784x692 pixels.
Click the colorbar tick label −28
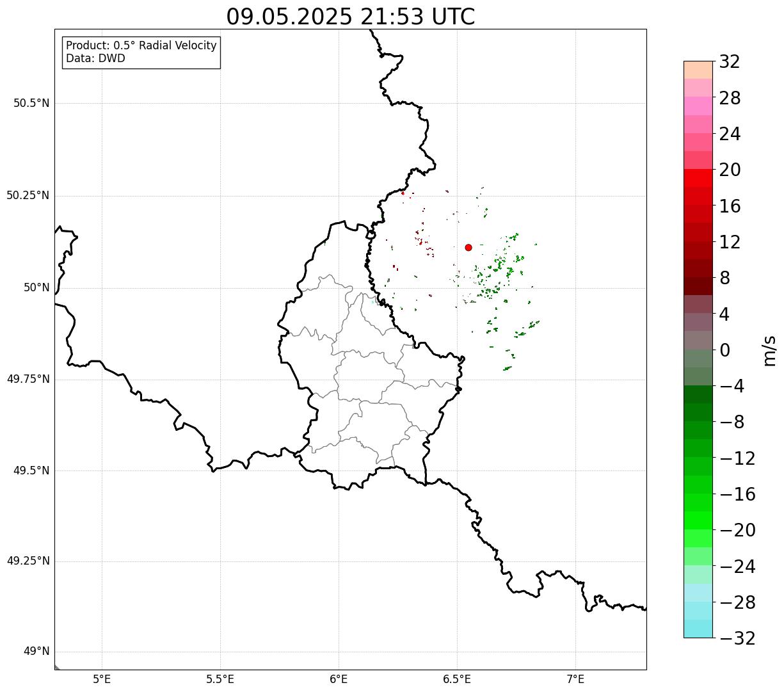737,602
